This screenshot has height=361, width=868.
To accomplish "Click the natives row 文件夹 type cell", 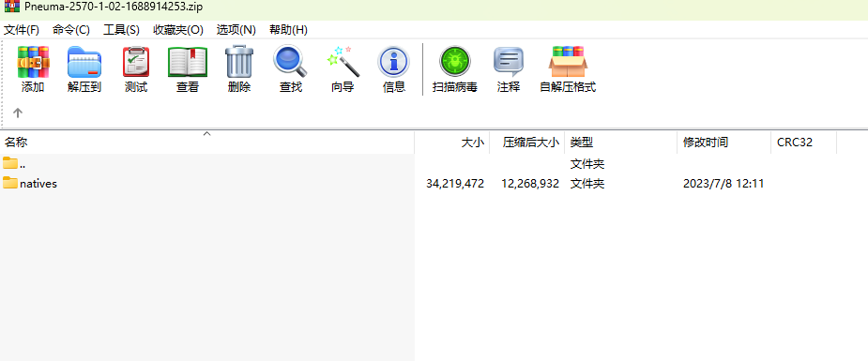I will tap(587, 184).
